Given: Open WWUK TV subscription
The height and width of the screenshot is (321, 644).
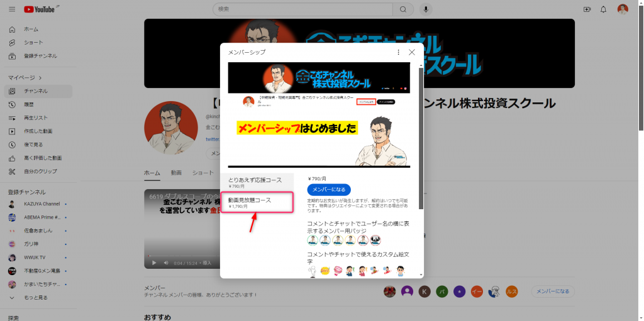Looking at the screenshot, I should tap(38, 258).
